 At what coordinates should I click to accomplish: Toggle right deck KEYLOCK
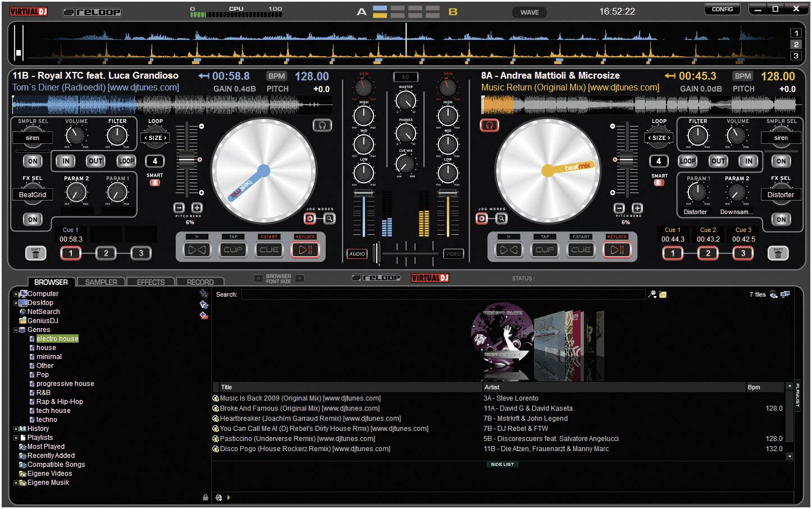pos(617,237)
